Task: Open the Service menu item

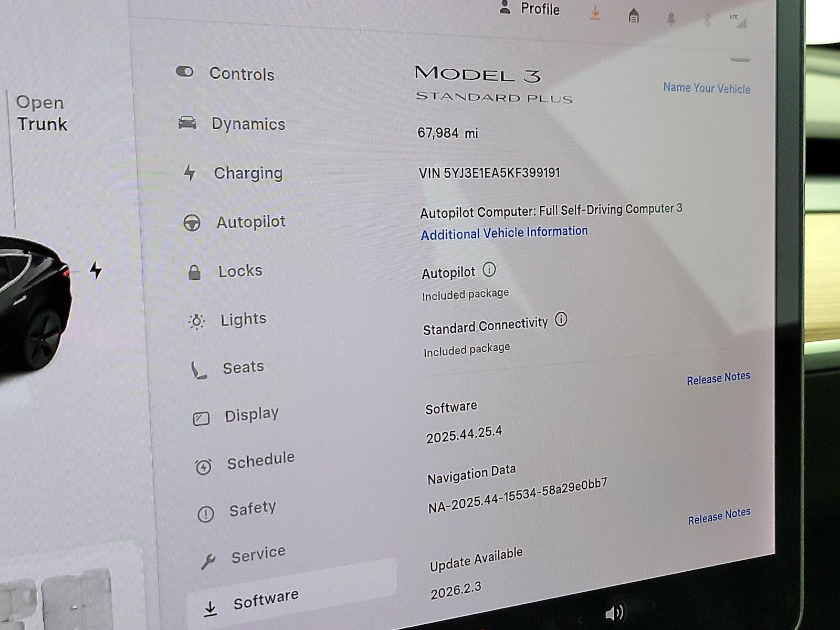Action: [x=258, y=554]
